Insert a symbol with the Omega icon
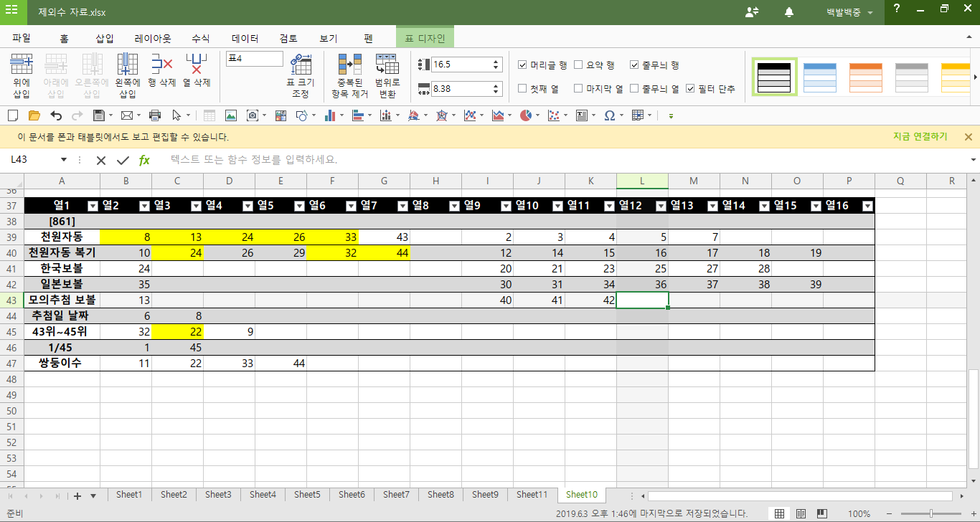Image resolution: width=980 pixels, height=522 pixels. 609,115
